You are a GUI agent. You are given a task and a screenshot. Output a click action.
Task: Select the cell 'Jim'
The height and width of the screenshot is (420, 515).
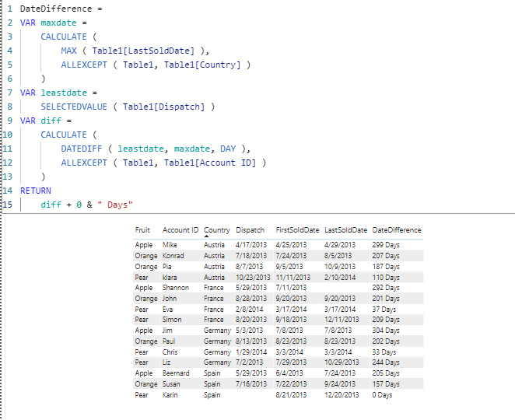(x=167, y=331)
